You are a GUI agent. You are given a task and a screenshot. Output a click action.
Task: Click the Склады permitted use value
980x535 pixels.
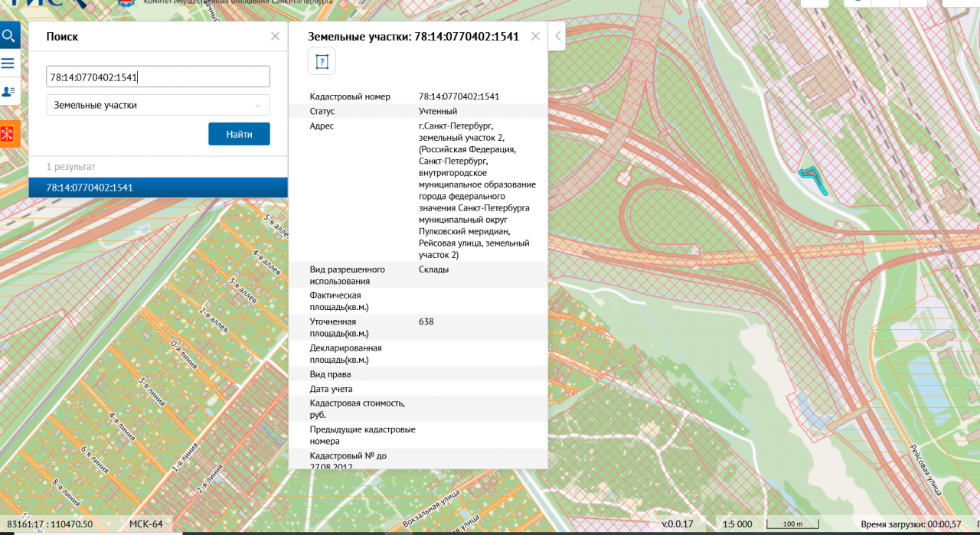tap(433, 269)
